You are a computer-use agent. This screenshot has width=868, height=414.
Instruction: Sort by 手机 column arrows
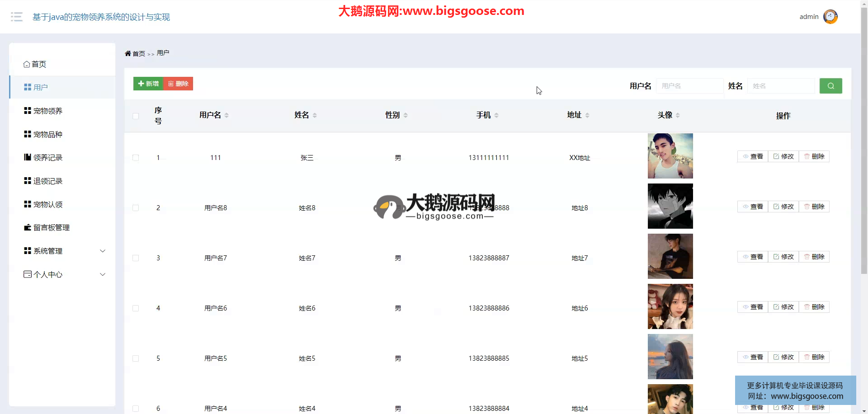pyautogui.click(x=496, y=115)
